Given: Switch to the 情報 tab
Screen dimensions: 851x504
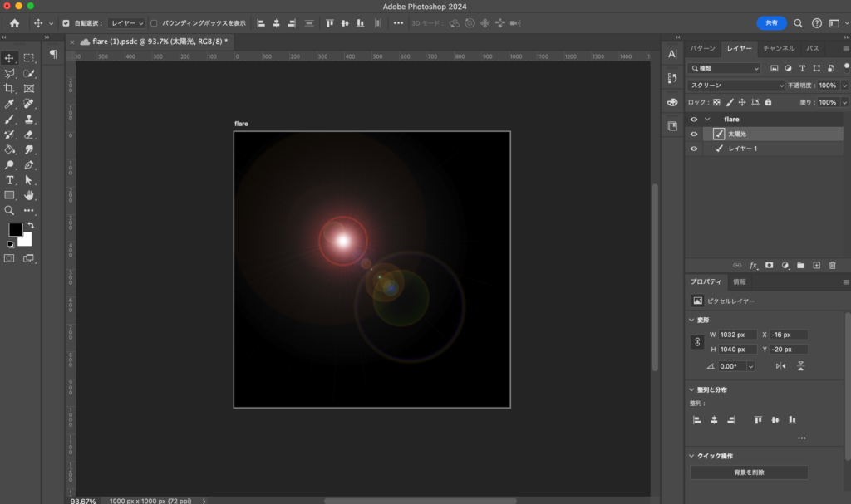Looking at the screenshot, I should pos(739,282).
